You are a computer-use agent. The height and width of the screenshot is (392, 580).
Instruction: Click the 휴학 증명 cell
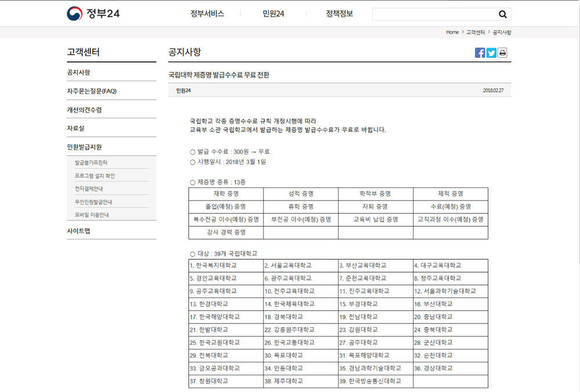(300, 206)
